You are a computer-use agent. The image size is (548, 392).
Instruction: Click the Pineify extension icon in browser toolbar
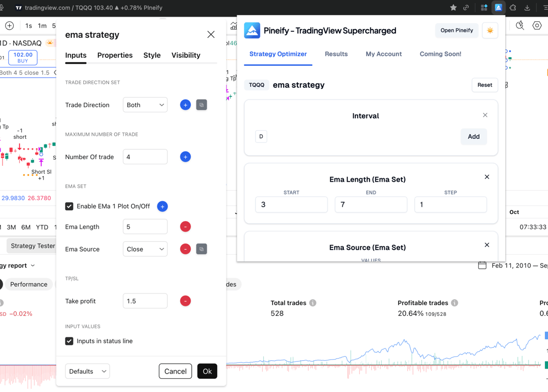click(x=499, y=7)
